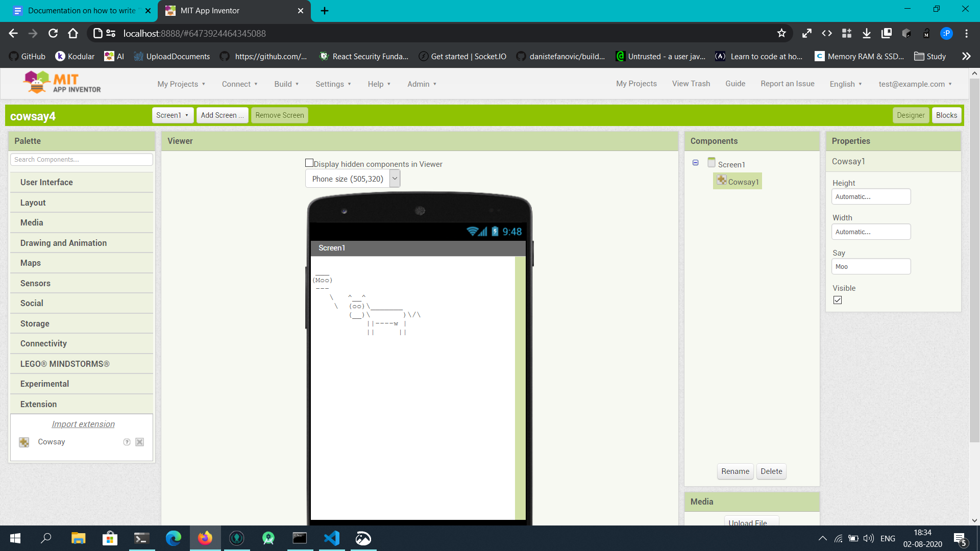Viewport: 980px width, 551px height.
Task: Bookmark this page with the star icon
Action: [781, 33]
